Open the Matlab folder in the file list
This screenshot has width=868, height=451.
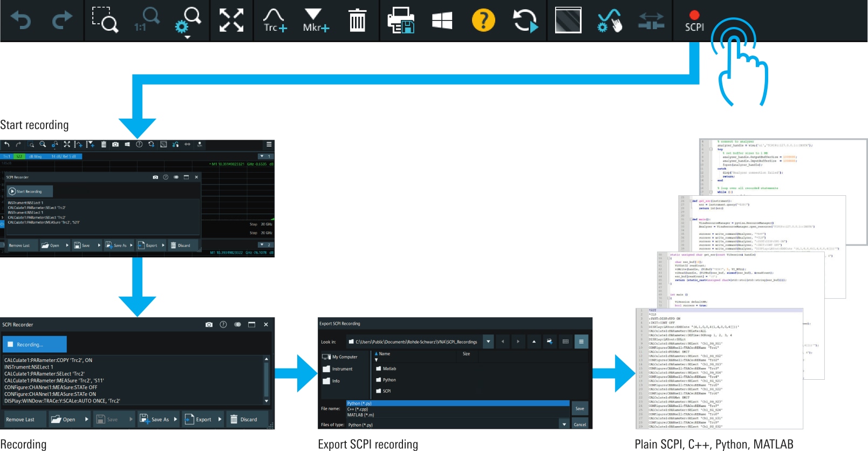pos(386,369)
